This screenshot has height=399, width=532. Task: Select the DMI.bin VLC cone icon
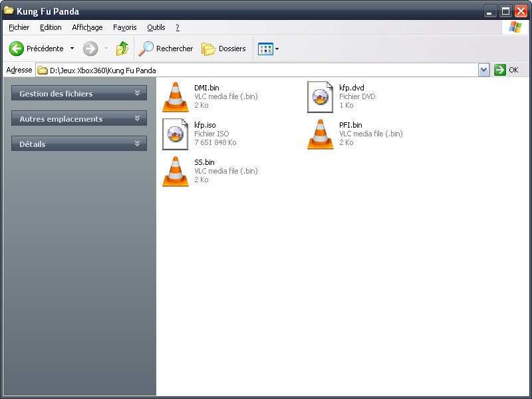pyautogui.click(x=176, y=96)
